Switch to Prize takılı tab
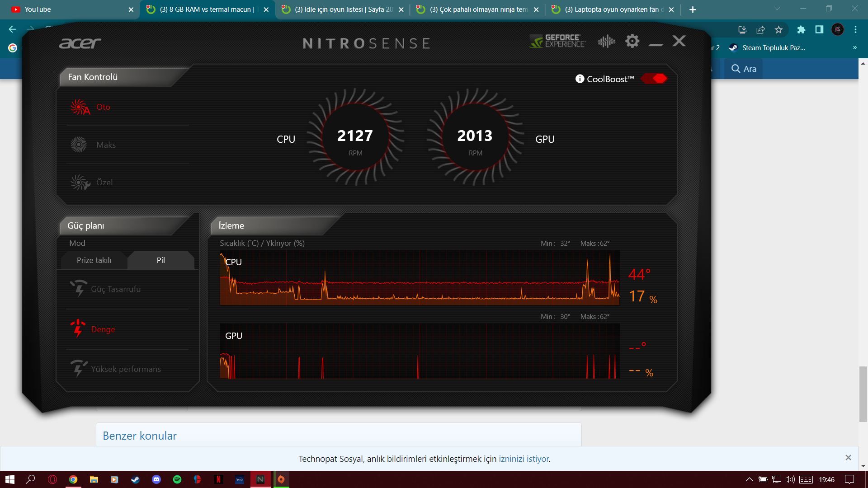 click(x=94, y=260)
